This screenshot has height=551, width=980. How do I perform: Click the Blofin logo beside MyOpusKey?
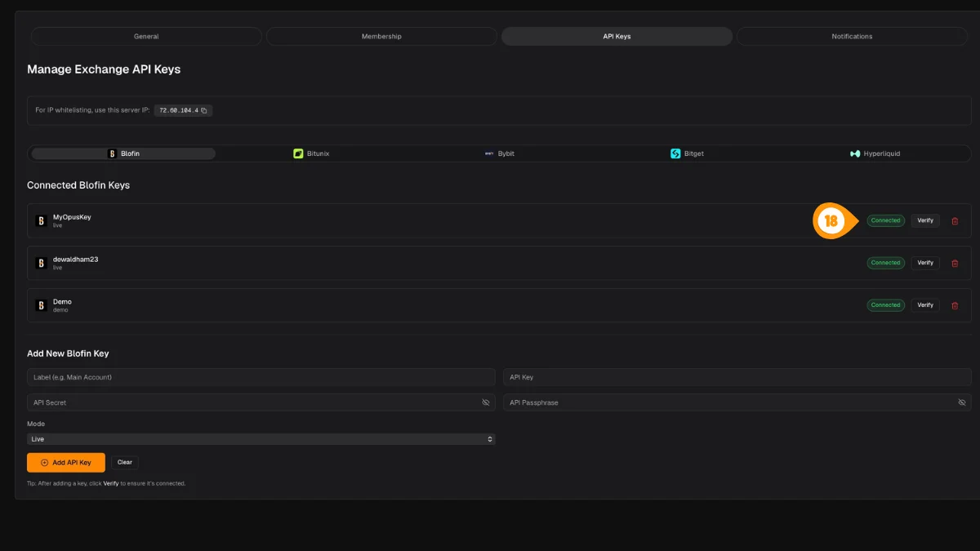pos(41,220)
